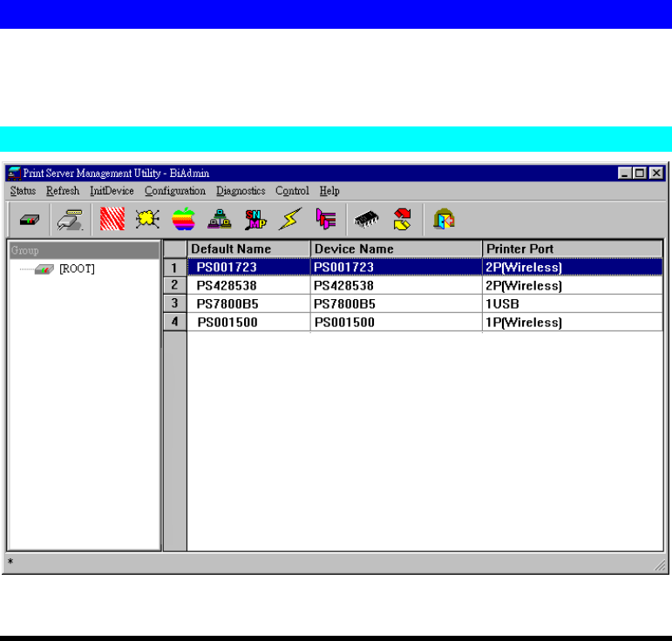Click the window resize grip corner
672x641 pixels.
pos(660,565)
